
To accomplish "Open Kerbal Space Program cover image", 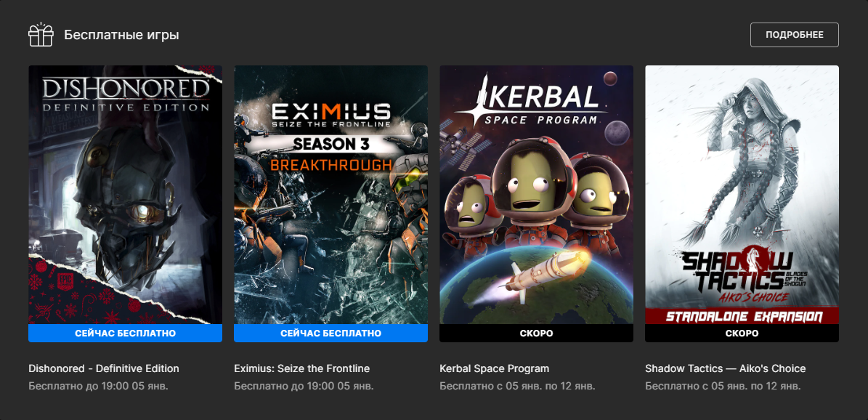I will click(536, 195).
